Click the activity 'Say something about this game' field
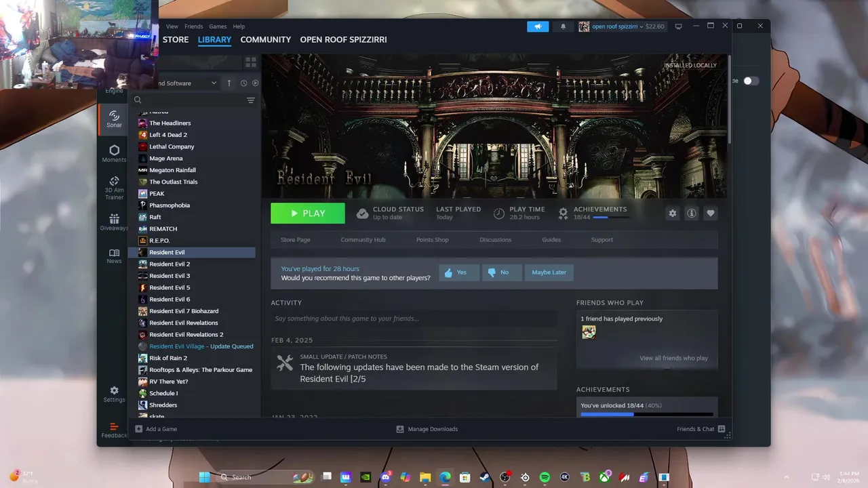This screenshot has height=488, width=868. click(414, 319)
